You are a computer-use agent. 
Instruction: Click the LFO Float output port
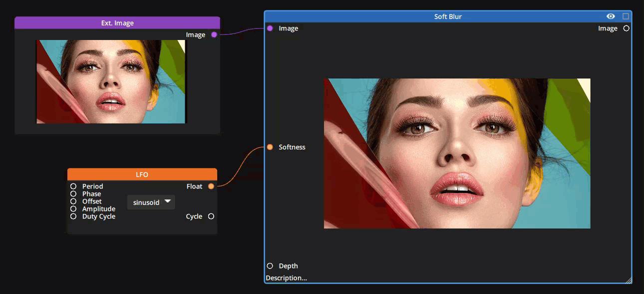point(211,186)
